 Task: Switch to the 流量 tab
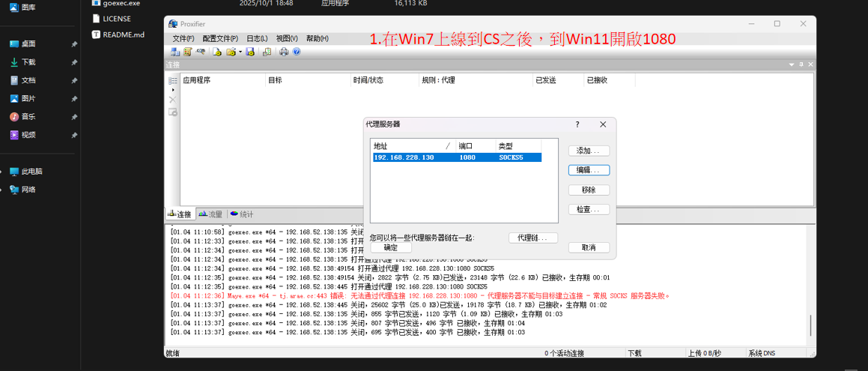pyautogui.click(x=211, y=214)
